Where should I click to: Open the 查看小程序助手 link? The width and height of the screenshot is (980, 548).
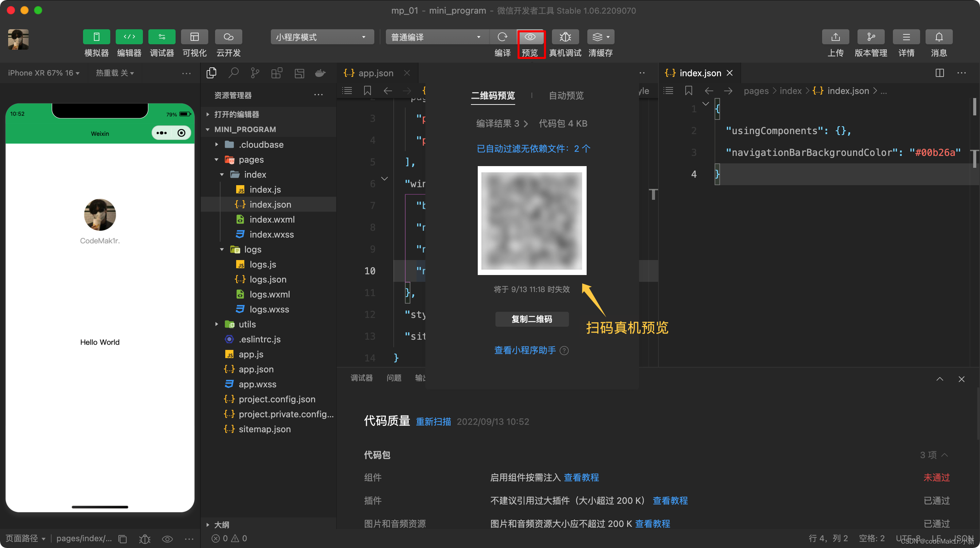525,350
